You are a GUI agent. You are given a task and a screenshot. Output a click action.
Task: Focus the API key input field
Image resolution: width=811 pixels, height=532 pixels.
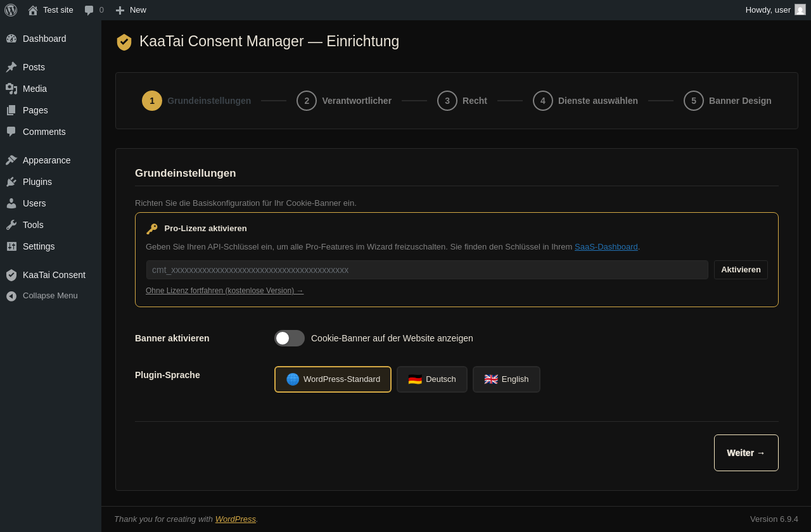pos(427,270)
